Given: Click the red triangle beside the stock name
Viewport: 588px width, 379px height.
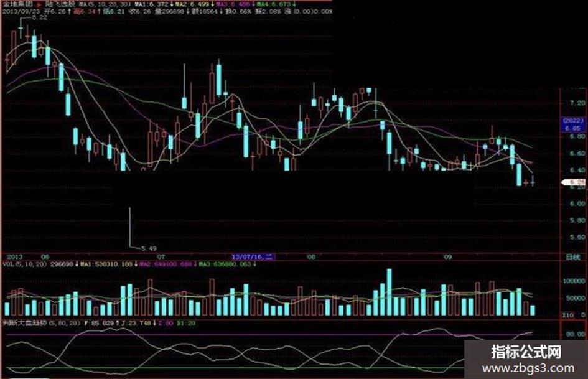Looking at the screenshot, I should [x=39, y=5].
